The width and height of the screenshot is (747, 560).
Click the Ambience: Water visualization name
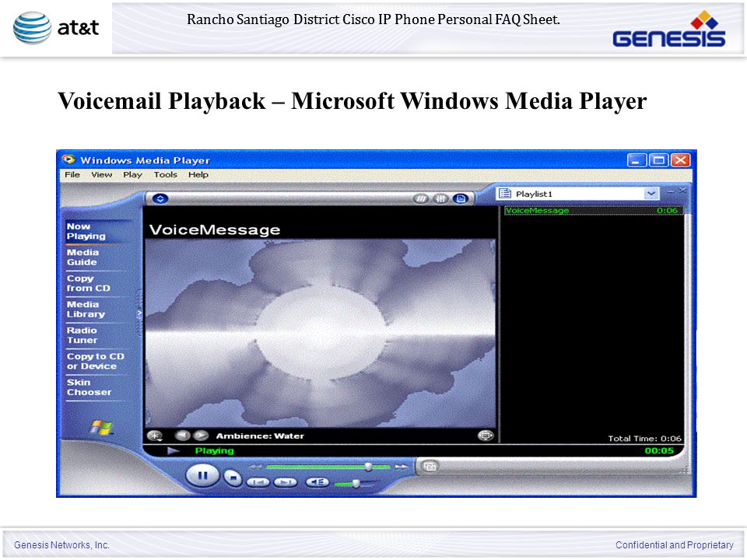[x=260, y=436]
